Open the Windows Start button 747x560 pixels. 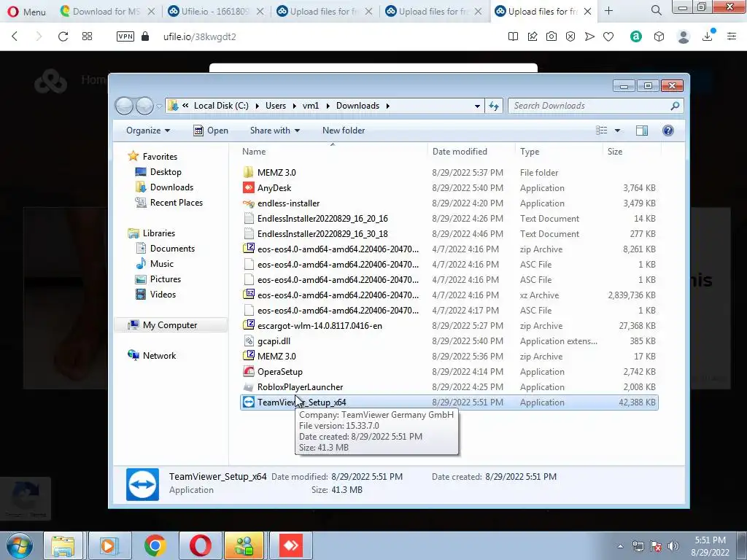(18, 545)
